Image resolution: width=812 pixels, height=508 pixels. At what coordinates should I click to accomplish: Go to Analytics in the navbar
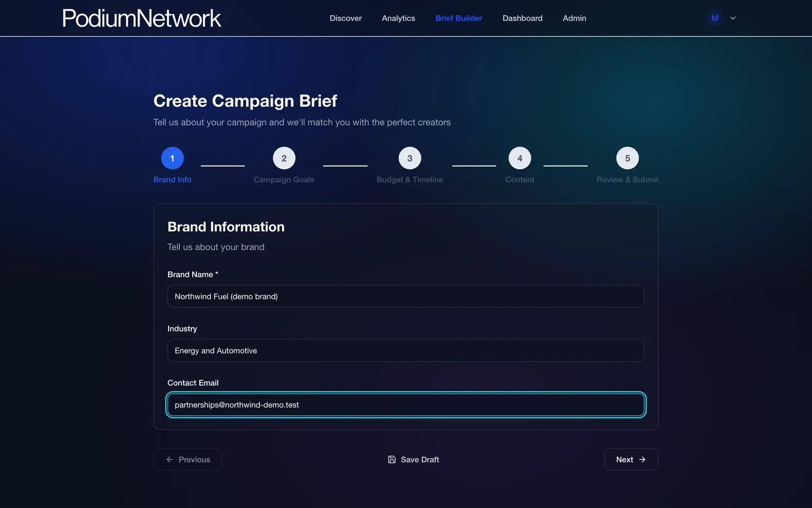(398, 18)
